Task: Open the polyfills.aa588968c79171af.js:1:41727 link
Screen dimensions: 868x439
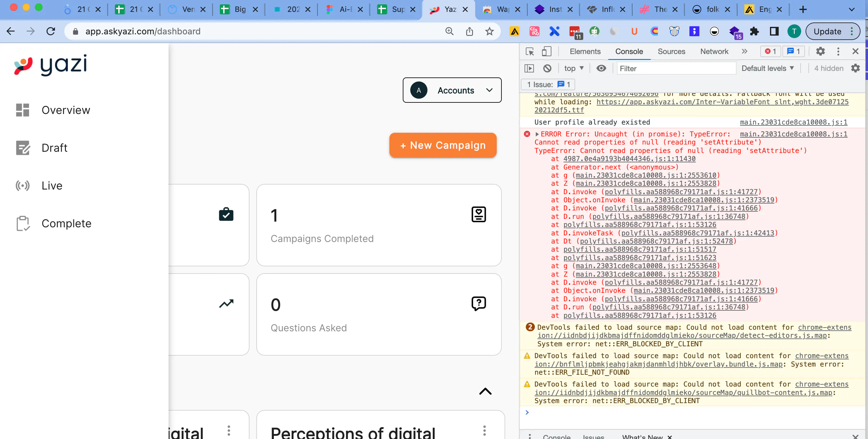Action: pos(681,192)
